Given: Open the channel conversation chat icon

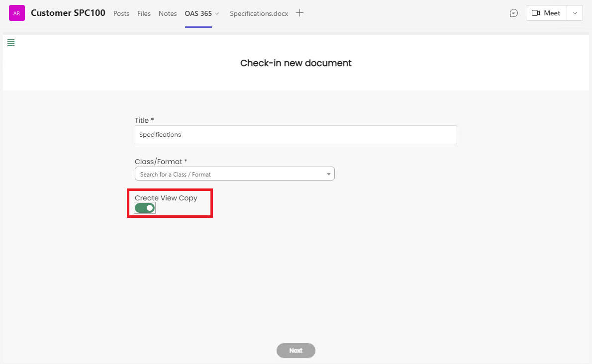Looking at the screenshot, I should pos(514,13).
